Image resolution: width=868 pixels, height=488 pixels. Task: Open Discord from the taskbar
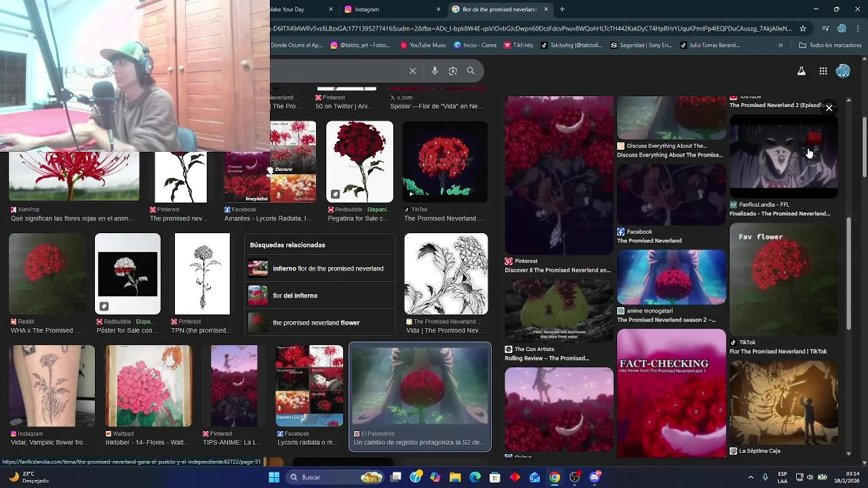595,477
